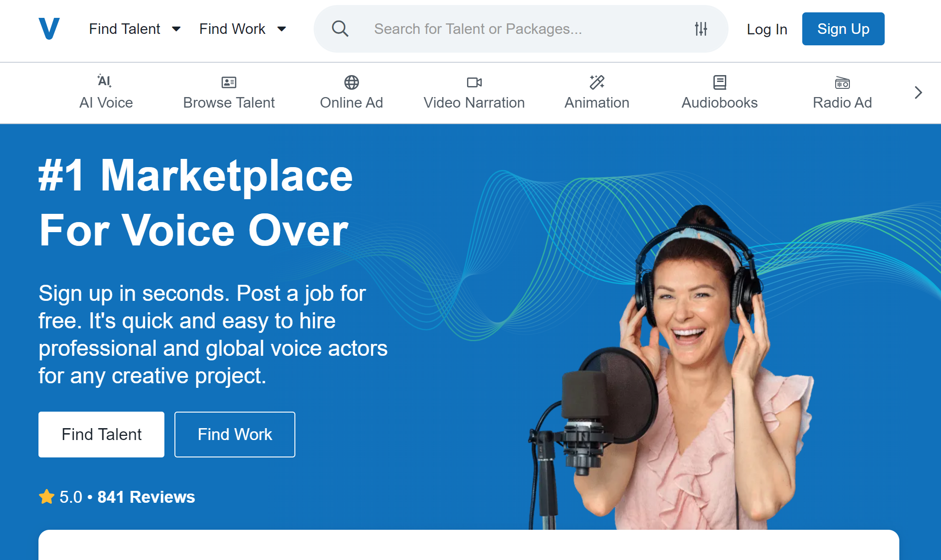
Task: Select the Radio Ad radio icon
Action: click(x=842, y=83)
